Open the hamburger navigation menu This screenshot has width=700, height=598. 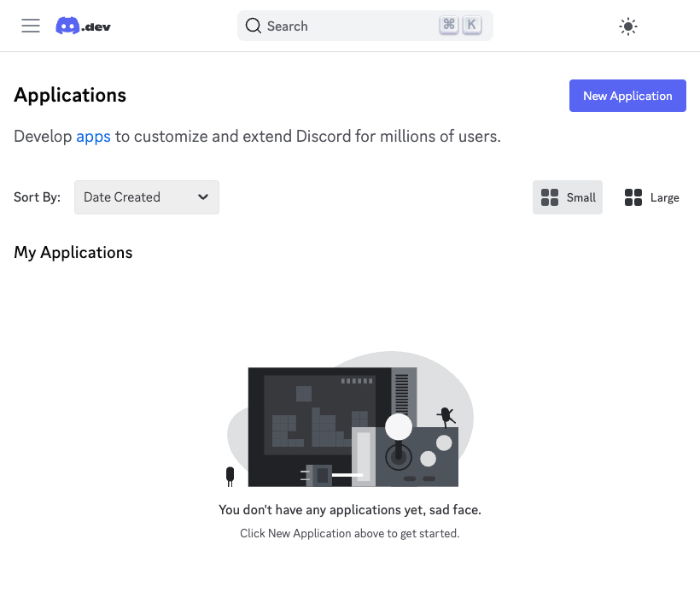pyautogui.click(x=31, y=26)
